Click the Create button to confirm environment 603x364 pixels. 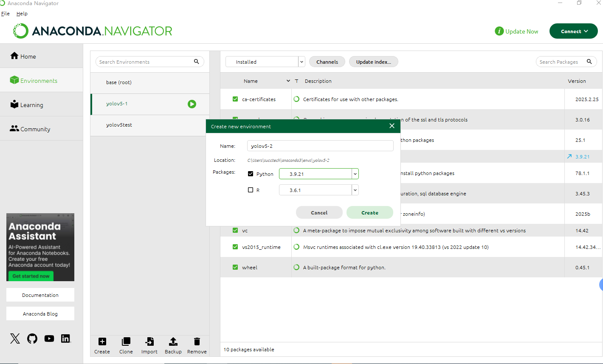click(369, 212)
